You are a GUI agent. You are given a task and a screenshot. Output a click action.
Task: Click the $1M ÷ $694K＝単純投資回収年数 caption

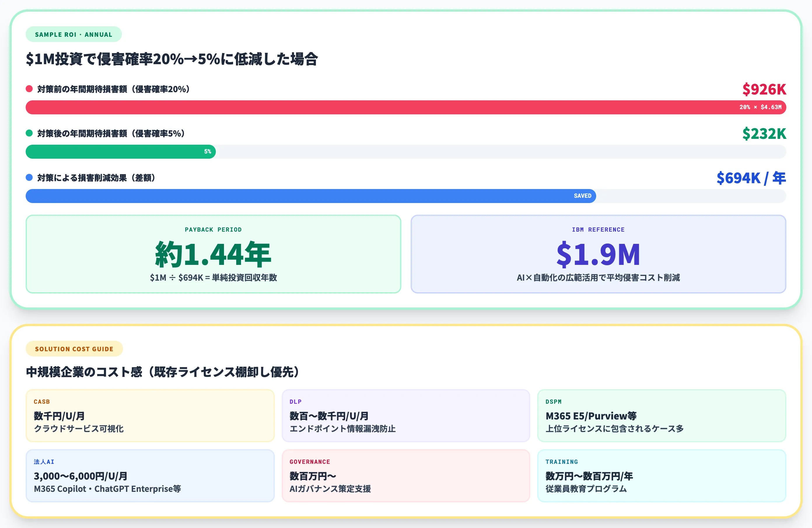(213, 278)
